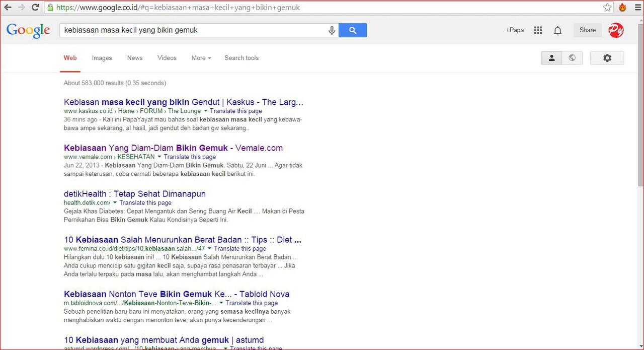Open the flame extension icon in the toolbar
The width and height of the screenshot is (644, 350).
pos(622,8)
